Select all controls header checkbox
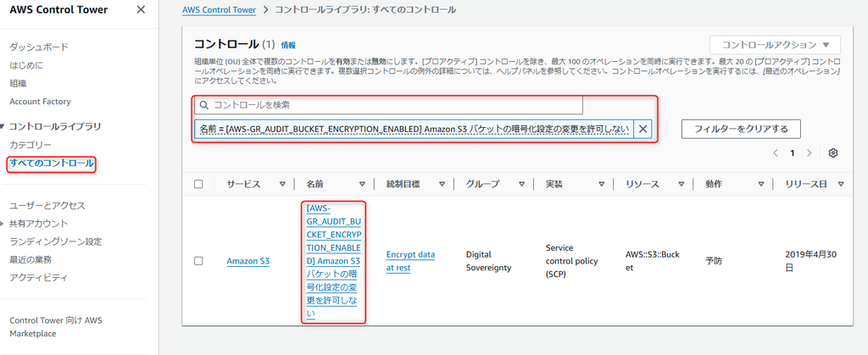868x355 pixels. pos(198,184)
